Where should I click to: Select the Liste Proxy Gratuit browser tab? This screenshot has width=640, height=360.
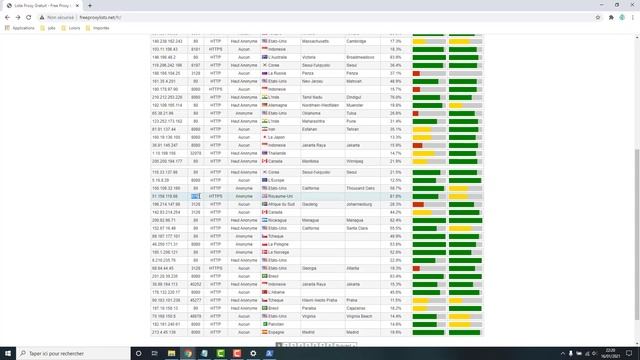pyautogui.click(x=42, y=6)
